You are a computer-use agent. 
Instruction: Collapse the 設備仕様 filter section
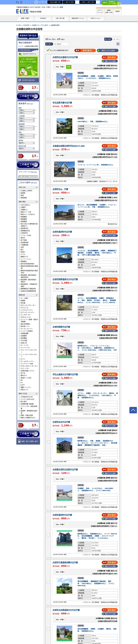(28, 295)
